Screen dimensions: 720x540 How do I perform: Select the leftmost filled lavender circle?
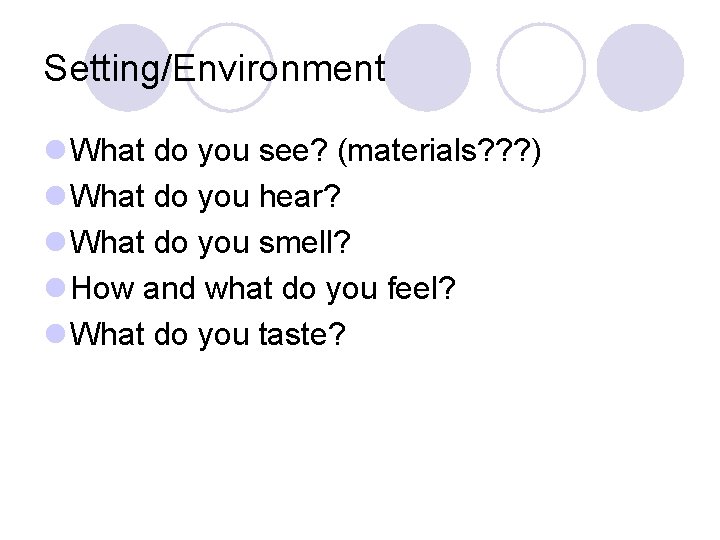(x=128, y=67)
